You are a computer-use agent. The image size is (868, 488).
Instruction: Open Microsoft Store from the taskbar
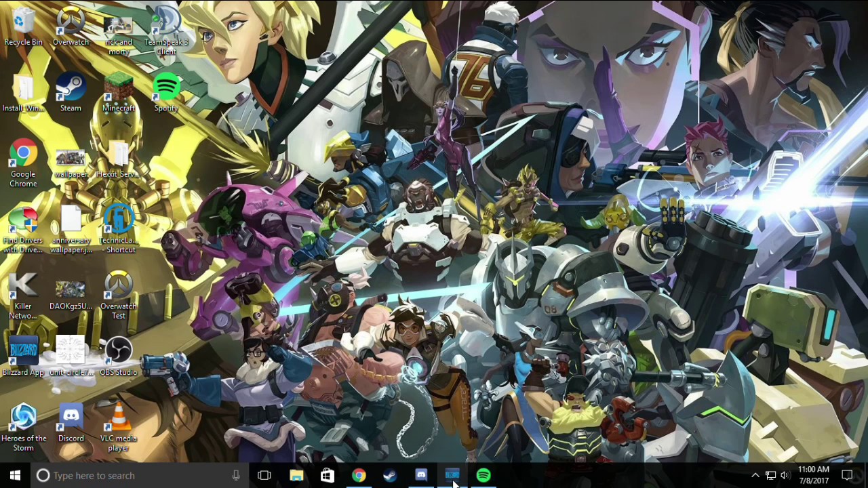[328, 475]
